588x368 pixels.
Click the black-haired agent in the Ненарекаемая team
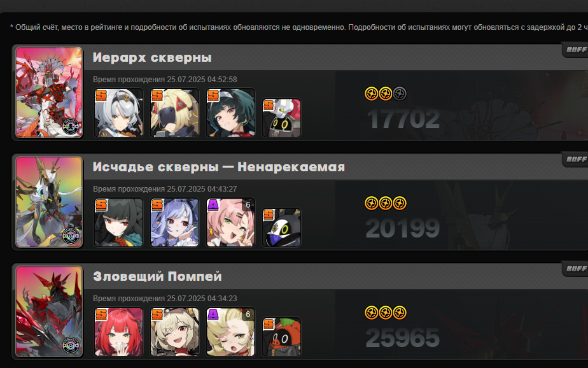point(118,222)
